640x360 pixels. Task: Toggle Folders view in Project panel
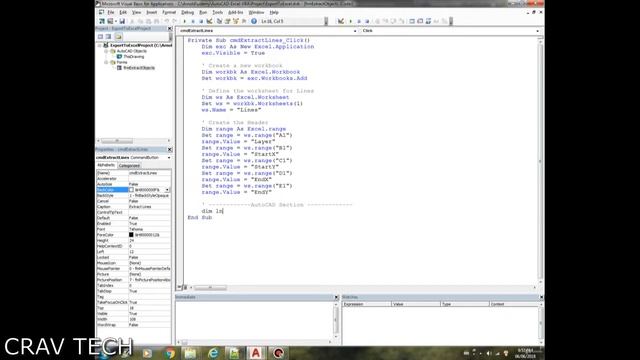118,37
